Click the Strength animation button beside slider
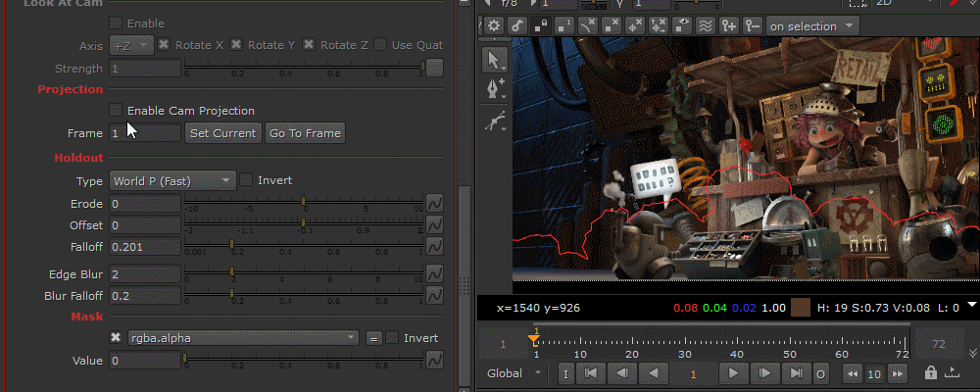 434,68
